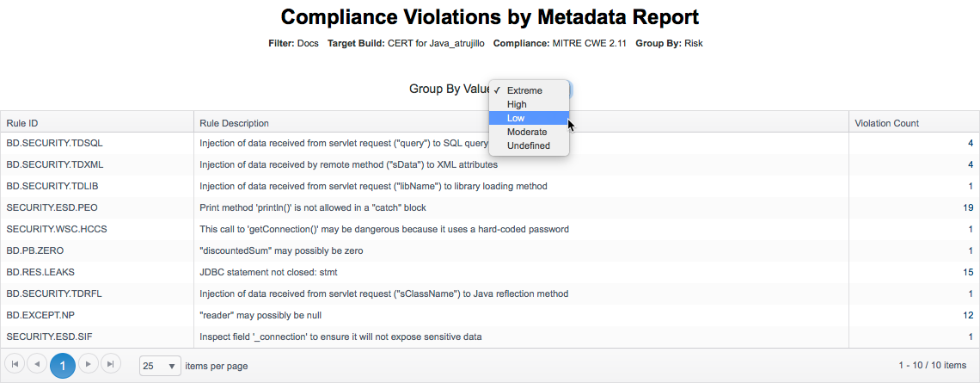This screenshot has width=980, height=383.
Task: Pick Undefined risk value
Action: tap(529, 145)
